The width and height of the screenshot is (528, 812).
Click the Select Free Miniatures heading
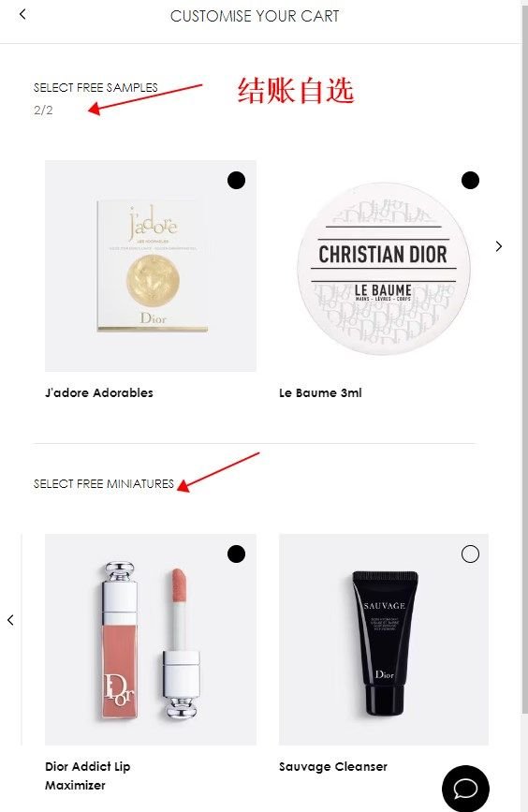[x=104, y=483]
